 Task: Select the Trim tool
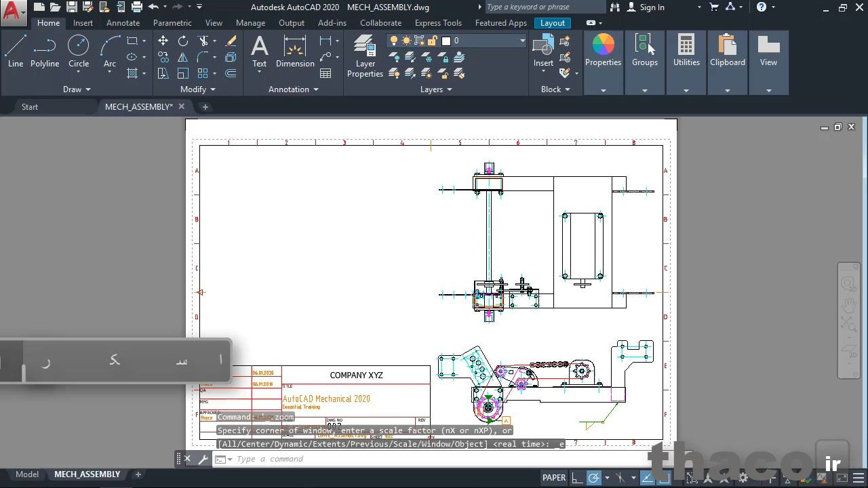pyautogui.click(x=203, y=41)
